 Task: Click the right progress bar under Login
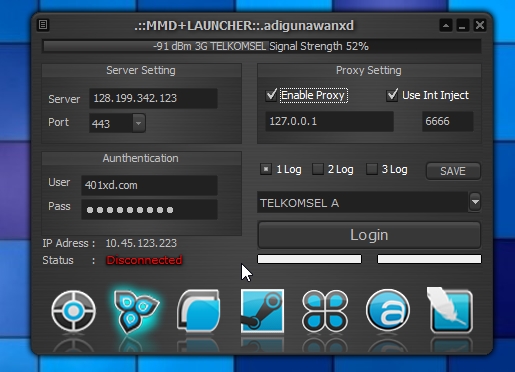click(429, 259)
